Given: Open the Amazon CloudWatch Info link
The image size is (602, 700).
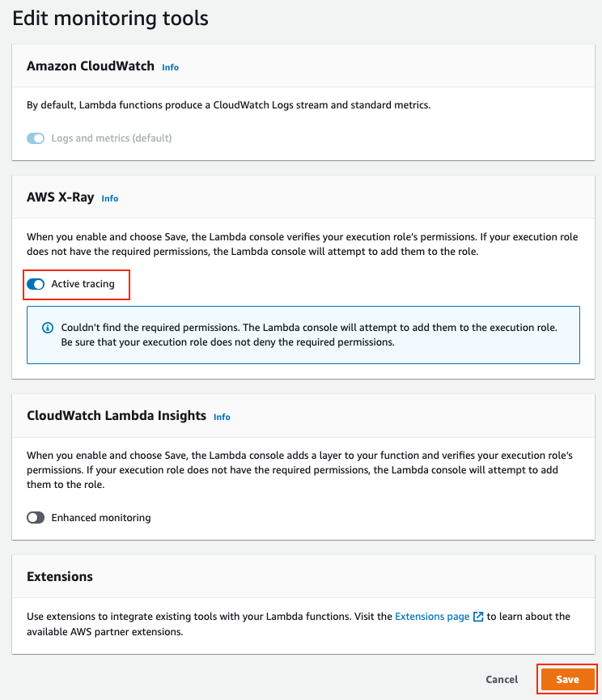Looking at the screenshot, I should point(170,67).
